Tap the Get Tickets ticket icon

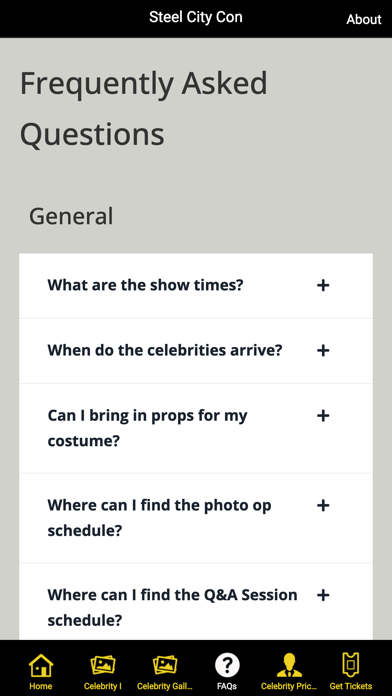coord(351,665)
